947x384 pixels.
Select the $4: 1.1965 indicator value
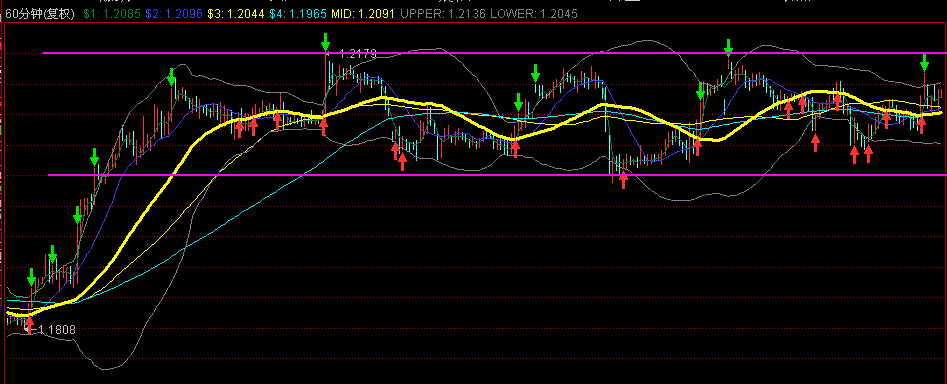[x=299, y=13]
